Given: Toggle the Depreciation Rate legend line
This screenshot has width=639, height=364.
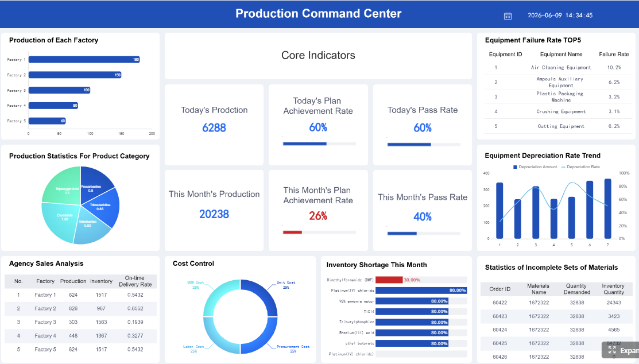Looking at the screenshot, I should pos(564,166).
